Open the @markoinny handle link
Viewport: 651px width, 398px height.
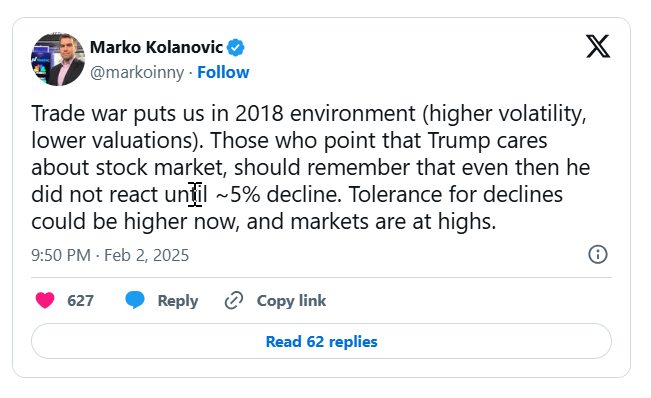pyautogui.click(x=137, y=73)
